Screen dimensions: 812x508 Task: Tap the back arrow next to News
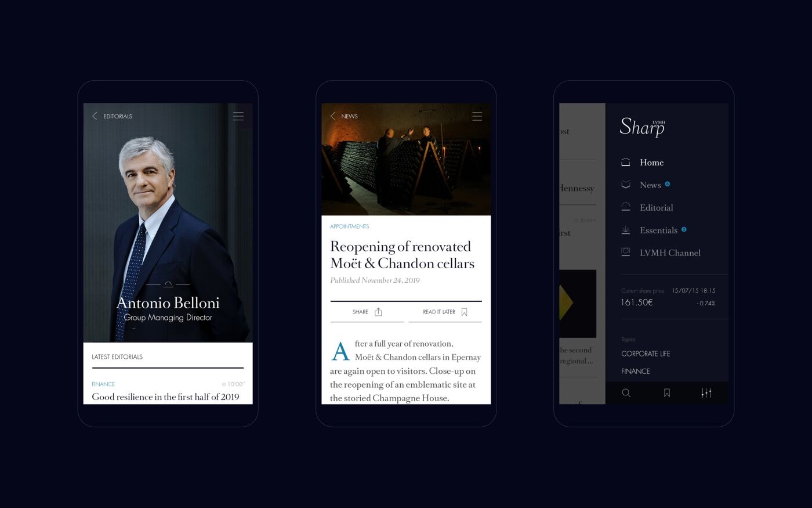click(x=333, y=116)
